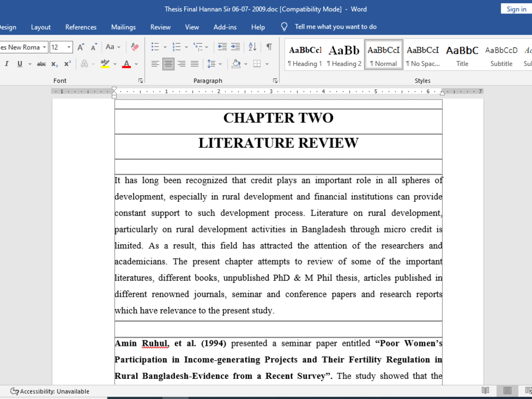Click the Sign in button
Image resolution: width=532 pixels, height=399 pixels.
pyautogui.click(x=516, y=9)
